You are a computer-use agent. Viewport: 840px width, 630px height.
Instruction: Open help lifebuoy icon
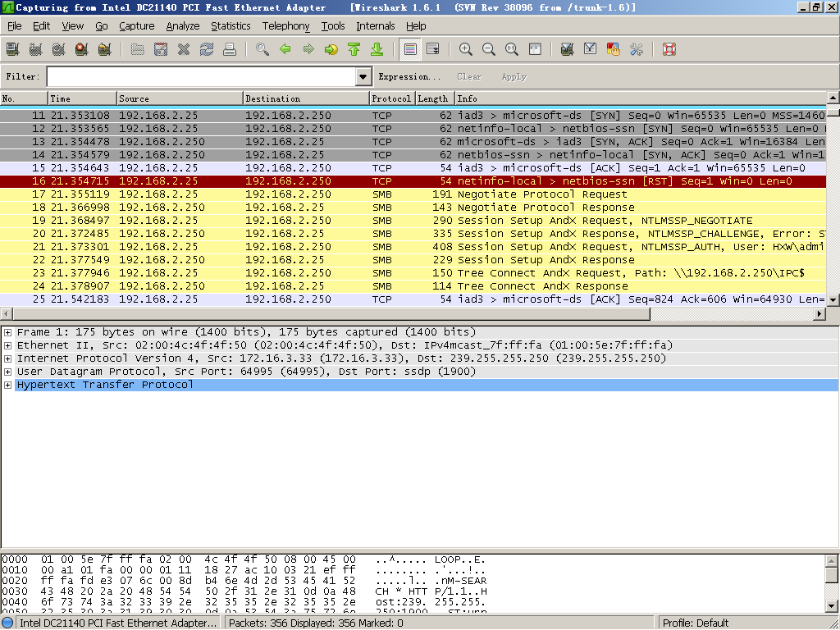[x=669, y=49]
